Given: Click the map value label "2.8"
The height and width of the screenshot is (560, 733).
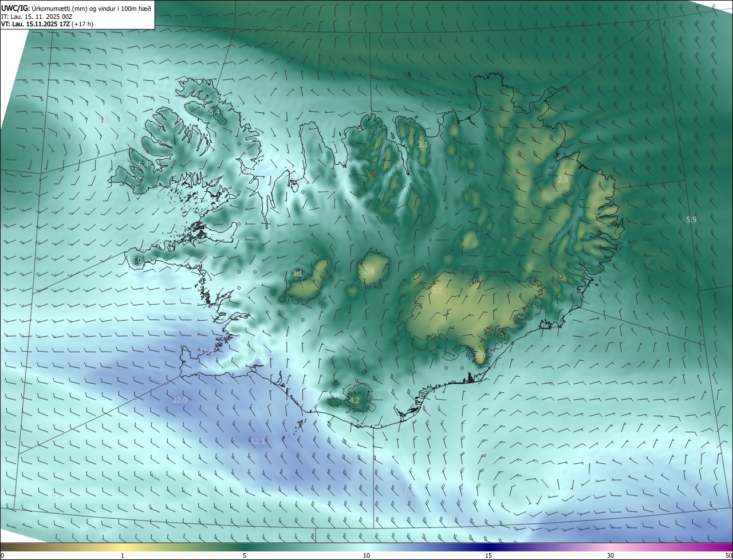Looking at the screenshot, I should [563, 180].
